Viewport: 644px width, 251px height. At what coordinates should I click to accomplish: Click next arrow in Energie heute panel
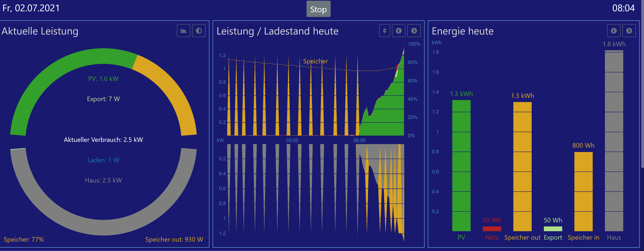coord(629,31)
